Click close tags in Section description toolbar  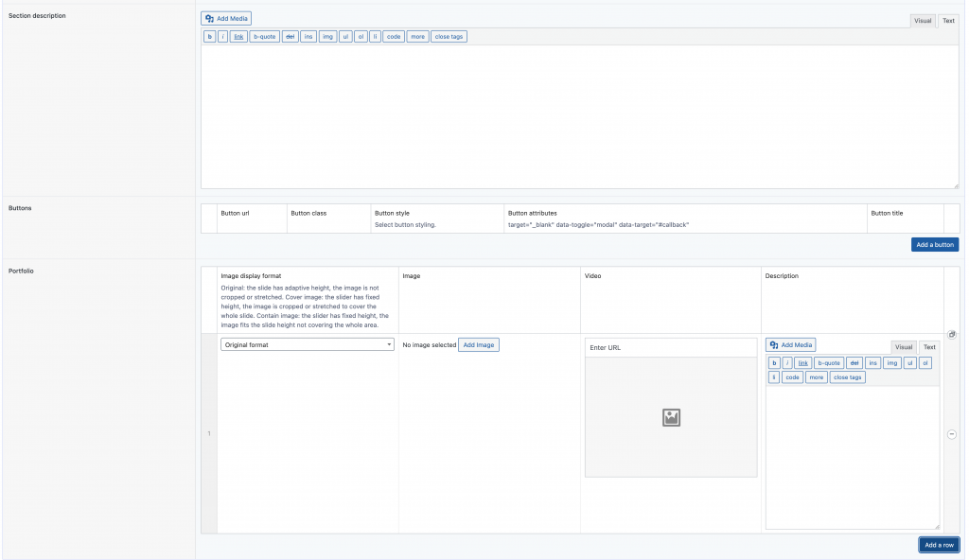click(449, 37)
